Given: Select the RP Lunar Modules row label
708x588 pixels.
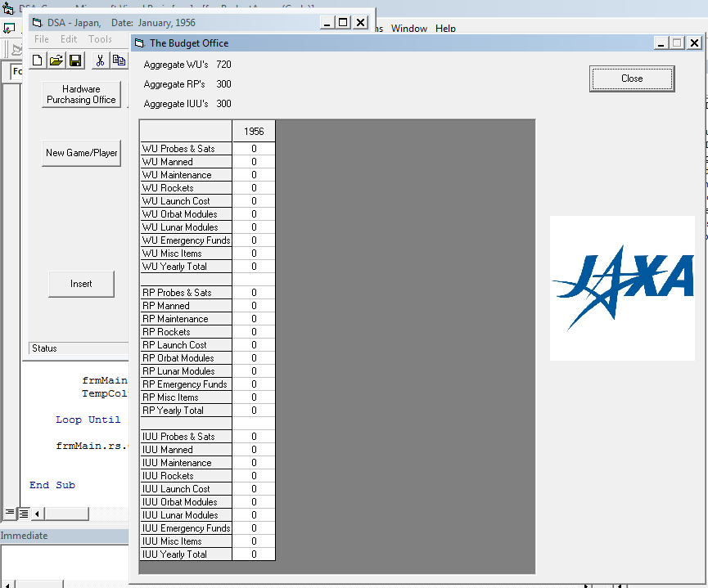Looking at the screenshot, I should click(x=186, y=371).
